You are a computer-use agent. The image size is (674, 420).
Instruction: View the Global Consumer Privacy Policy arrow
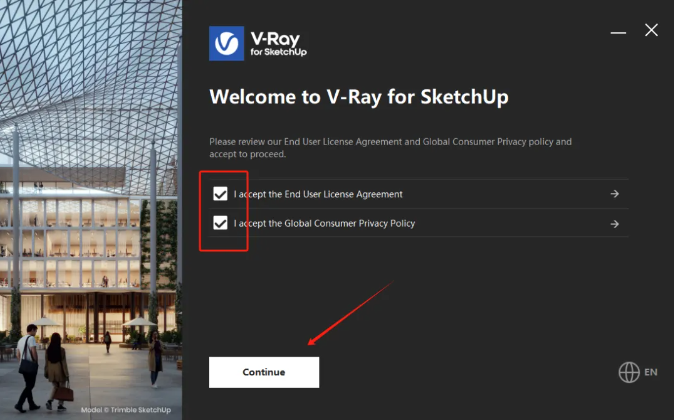(615, 224)
